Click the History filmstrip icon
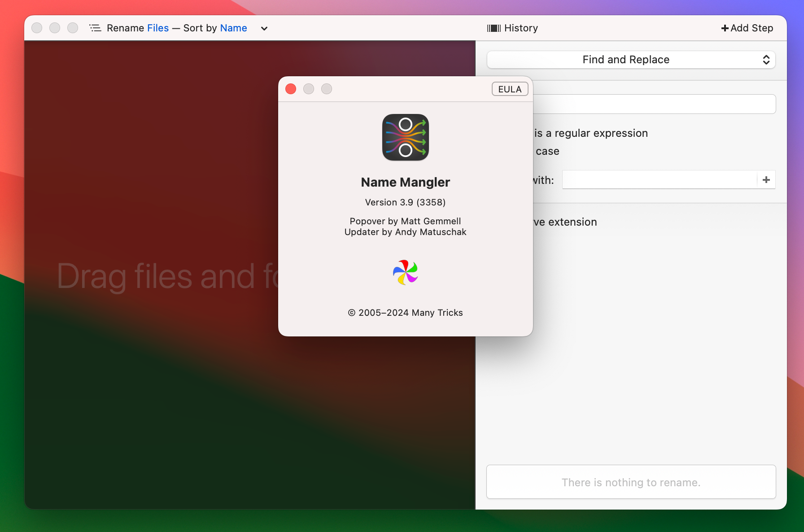804x532 pixels. [494, 28]
